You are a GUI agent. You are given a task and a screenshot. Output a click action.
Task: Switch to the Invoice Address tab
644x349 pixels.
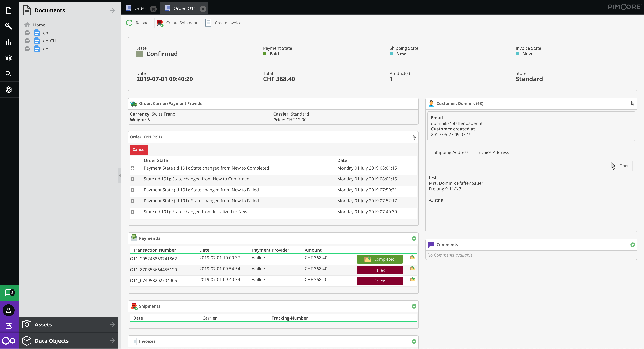[493, 152]
